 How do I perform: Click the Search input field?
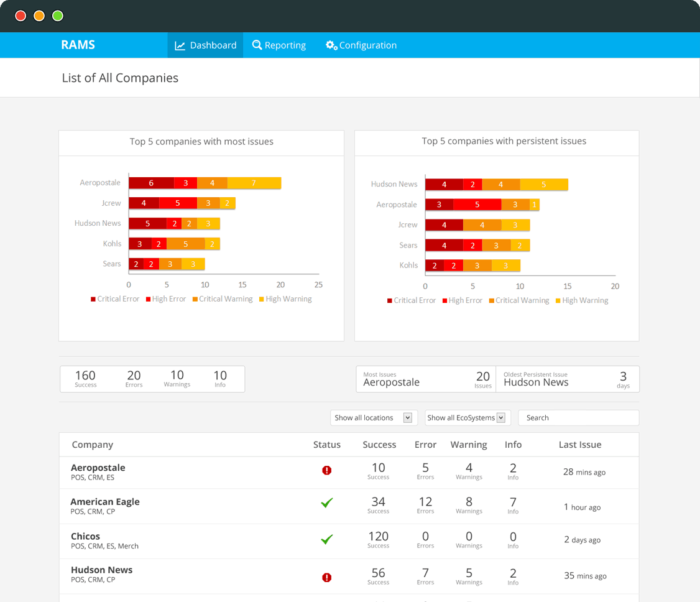pyautogui.click(x=579, y=417)
